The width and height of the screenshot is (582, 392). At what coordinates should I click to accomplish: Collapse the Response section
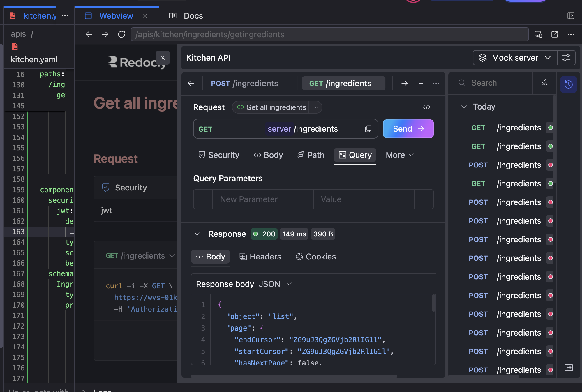point(197,234)
